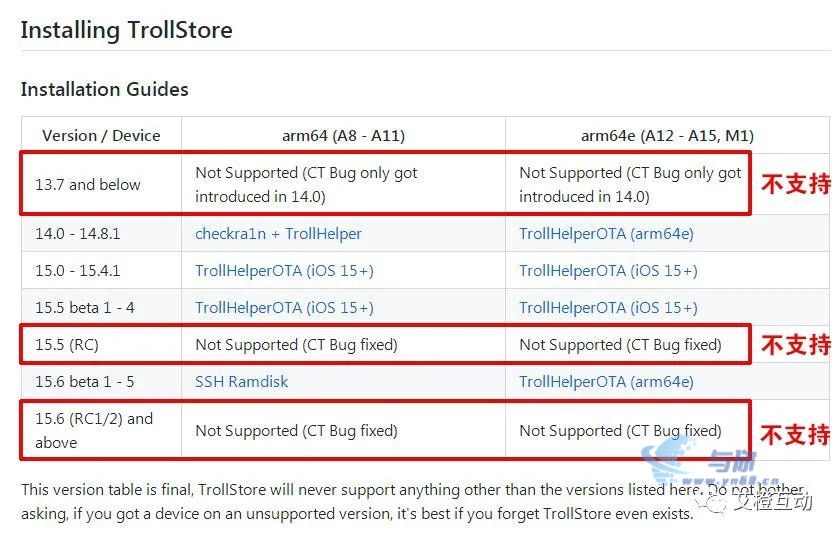Follow the SSH Ramdisk link
Viewport: 839px width, 537px height.
coord(241,381)
